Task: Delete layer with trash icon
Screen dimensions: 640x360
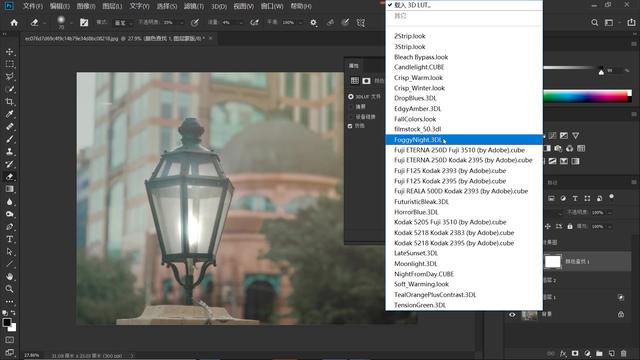Action: pos(624,353)
